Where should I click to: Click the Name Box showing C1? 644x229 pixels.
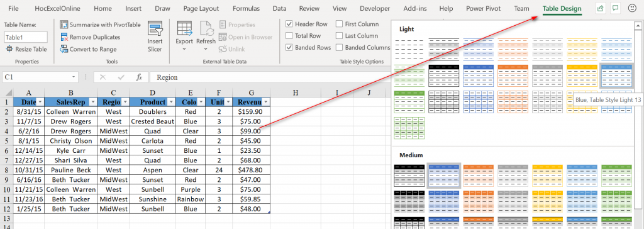pyautogui.click(x=36, y=77)
